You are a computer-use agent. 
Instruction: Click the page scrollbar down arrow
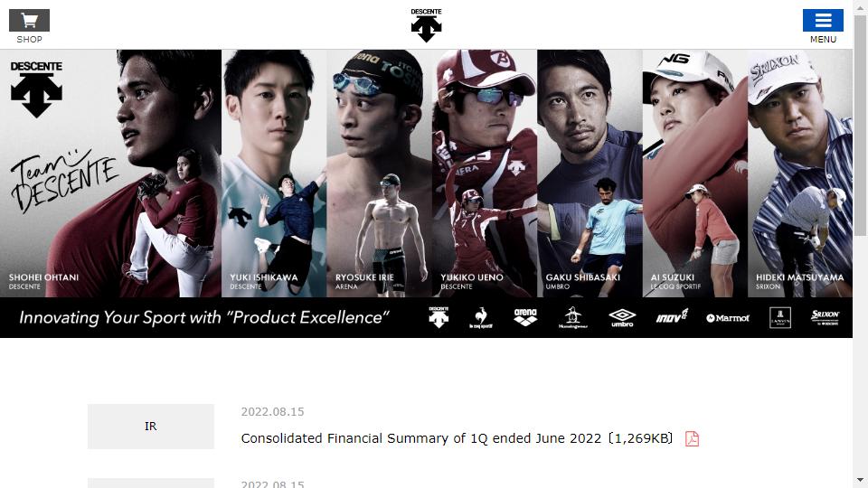click(x=860, y=480)
